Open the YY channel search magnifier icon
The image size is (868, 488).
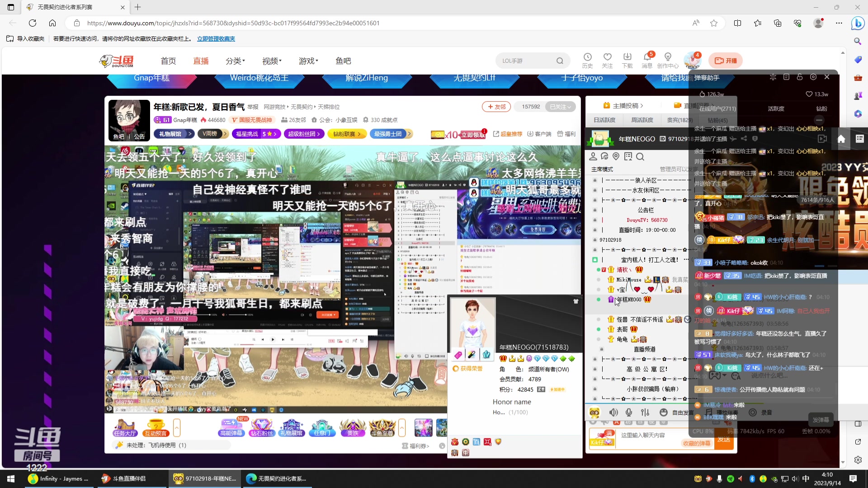point(640,156)
